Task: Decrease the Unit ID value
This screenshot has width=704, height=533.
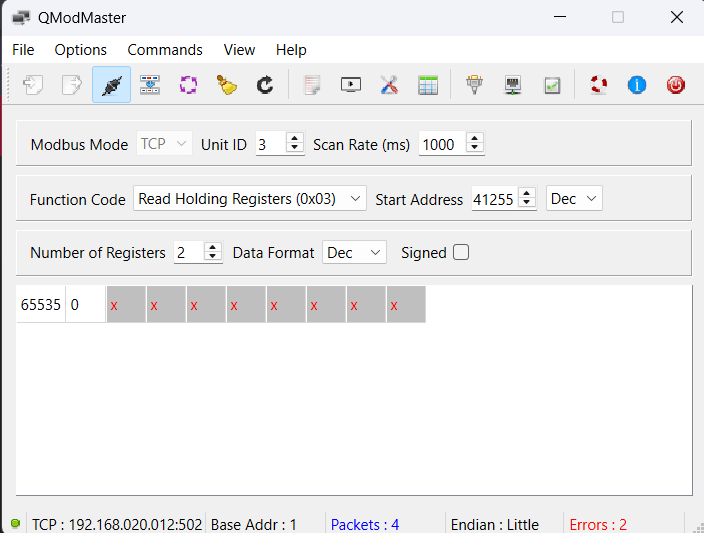Action: pos(295,149)
